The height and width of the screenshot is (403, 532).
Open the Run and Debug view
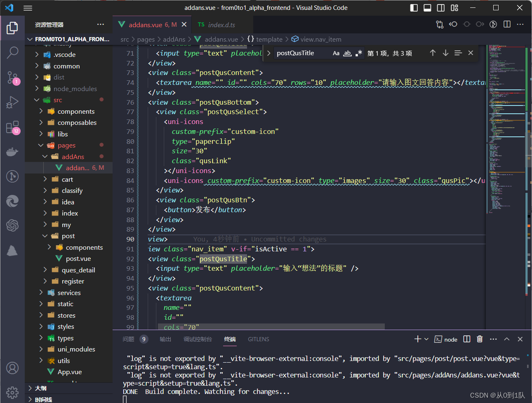click(x=12, y=102)
